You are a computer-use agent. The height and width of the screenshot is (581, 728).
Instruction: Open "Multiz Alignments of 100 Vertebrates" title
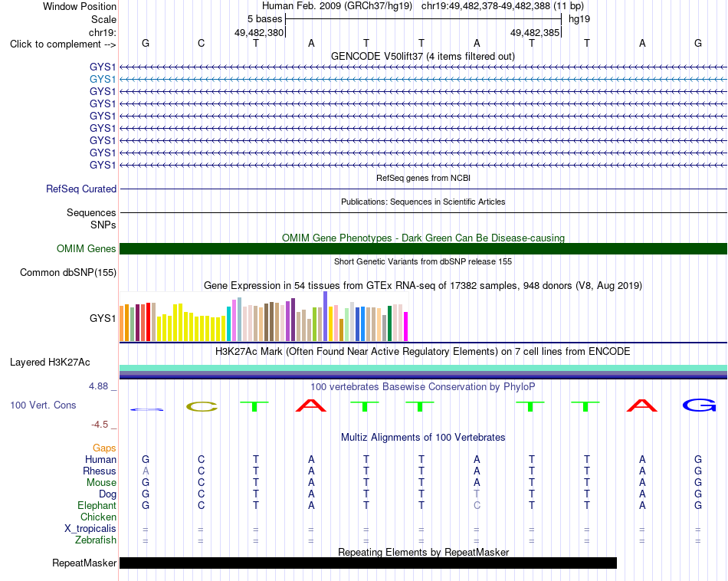point(423,438)
